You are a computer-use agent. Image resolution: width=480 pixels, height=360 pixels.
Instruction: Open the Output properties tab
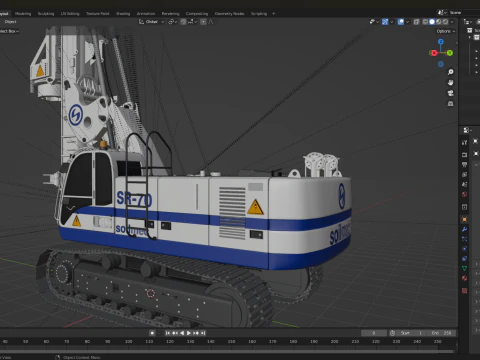pos(464,165)
